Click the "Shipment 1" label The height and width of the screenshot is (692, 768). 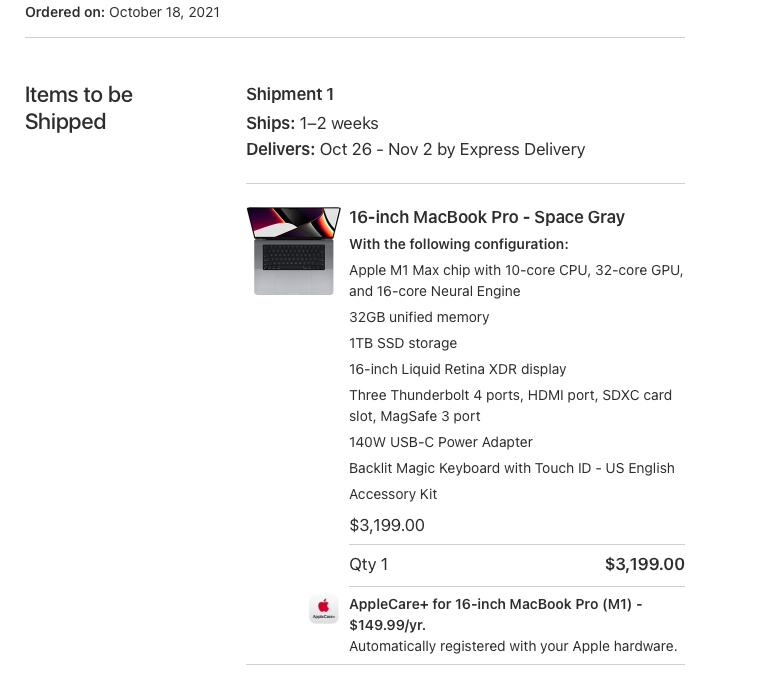tap(290, 94)
